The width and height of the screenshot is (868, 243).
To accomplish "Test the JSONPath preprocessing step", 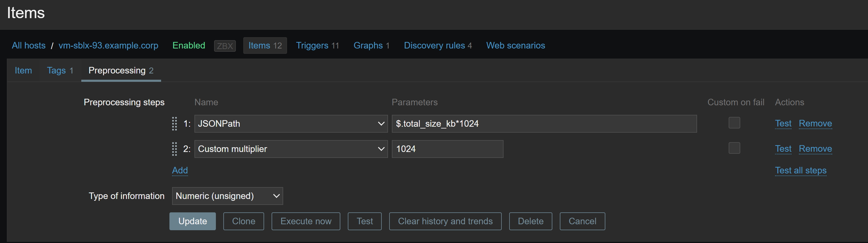I will 783,123.
